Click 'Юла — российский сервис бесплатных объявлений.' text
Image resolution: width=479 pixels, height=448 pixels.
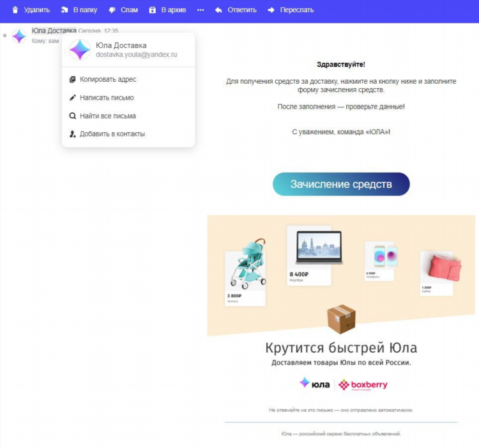point(341,434)
